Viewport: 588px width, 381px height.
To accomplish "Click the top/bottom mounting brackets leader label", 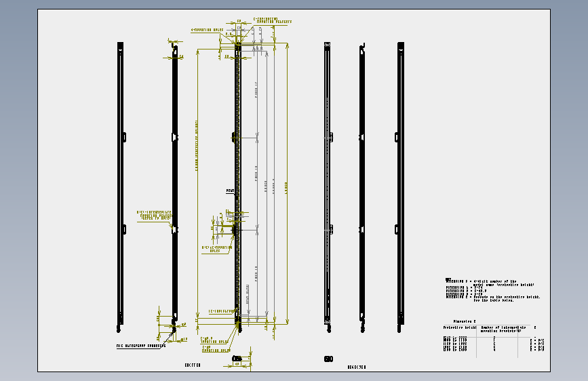I will click(x=273, y=20).
